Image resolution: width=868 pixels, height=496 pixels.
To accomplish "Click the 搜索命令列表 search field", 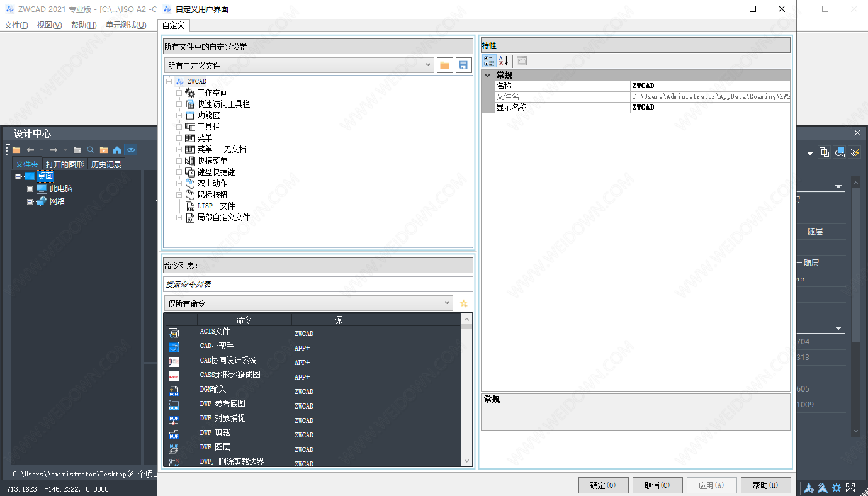I will [x=318, y=285].
